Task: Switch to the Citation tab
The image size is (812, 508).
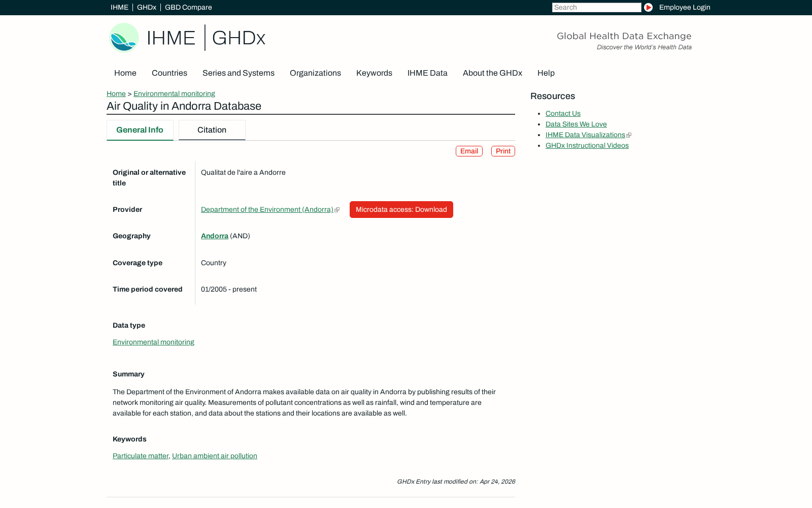Action: tap(212, 130)
